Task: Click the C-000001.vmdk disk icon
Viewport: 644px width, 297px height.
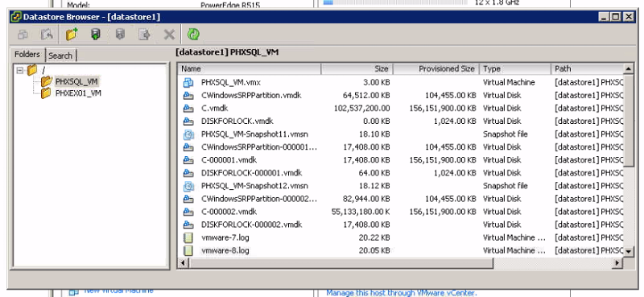Action: click(x=188, y=160)
